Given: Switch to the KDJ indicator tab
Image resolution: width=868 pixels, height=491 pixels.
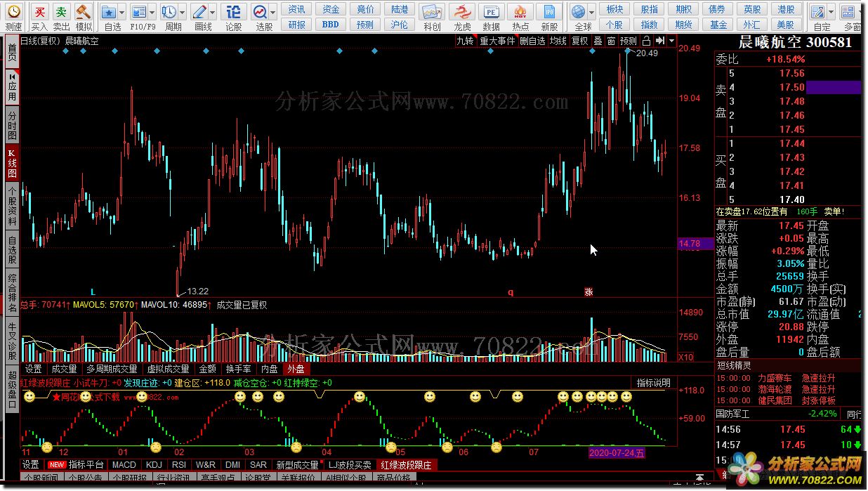Looking at the screenshot, I should coord(153,464).
